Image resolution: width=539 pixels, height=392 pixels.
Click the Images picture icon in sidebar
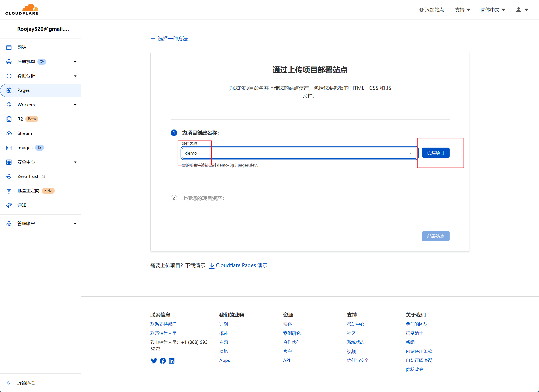coord(9,148)
